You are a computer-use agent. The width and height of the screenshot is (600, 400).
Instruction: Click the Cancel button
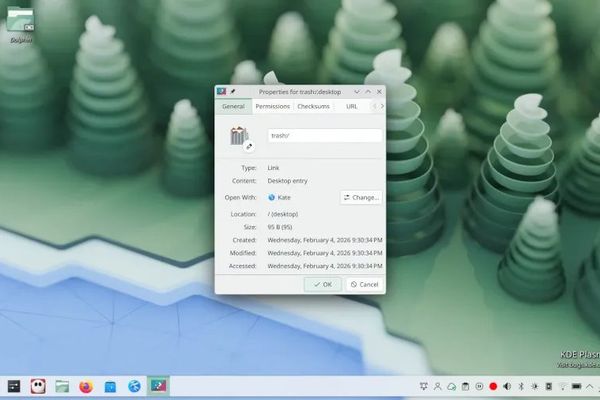pyautogui.click(x=365, y=284)
